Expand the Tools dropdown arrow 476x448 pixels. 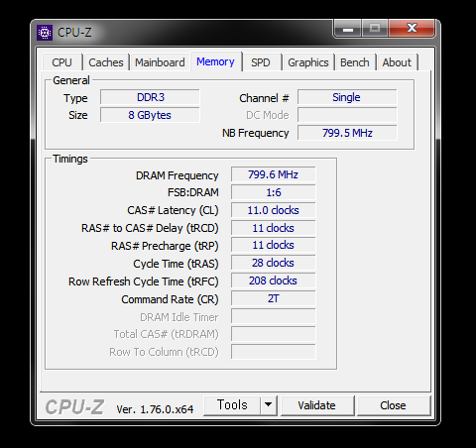click(269, 405)
